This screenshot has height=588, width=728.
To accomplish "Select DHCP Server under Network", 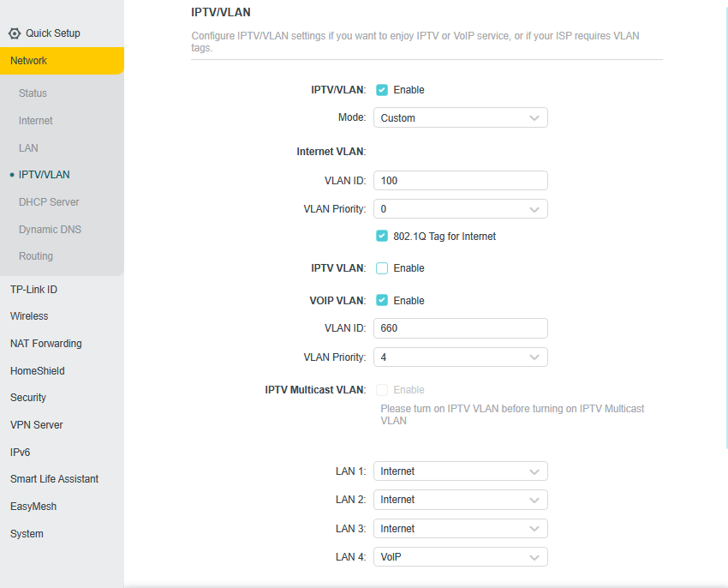I will pyautogui.click(x=49, y=202).
